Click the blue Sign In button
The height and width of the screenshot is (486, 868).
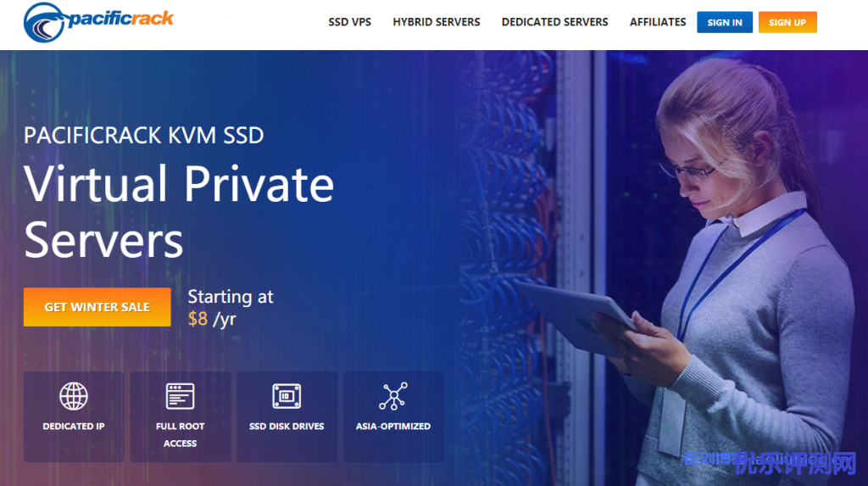click(725, 22)
